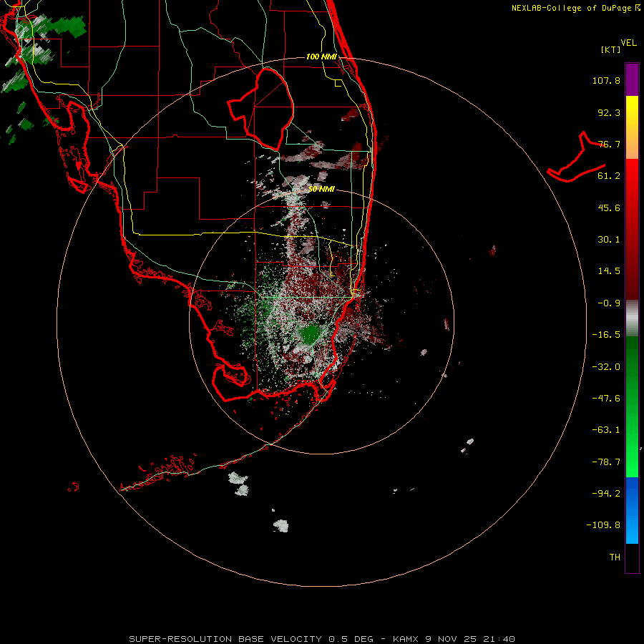Select the -109.8 scale value
The height and width of the screenshot is (644, 644).
tap(603, 525)
